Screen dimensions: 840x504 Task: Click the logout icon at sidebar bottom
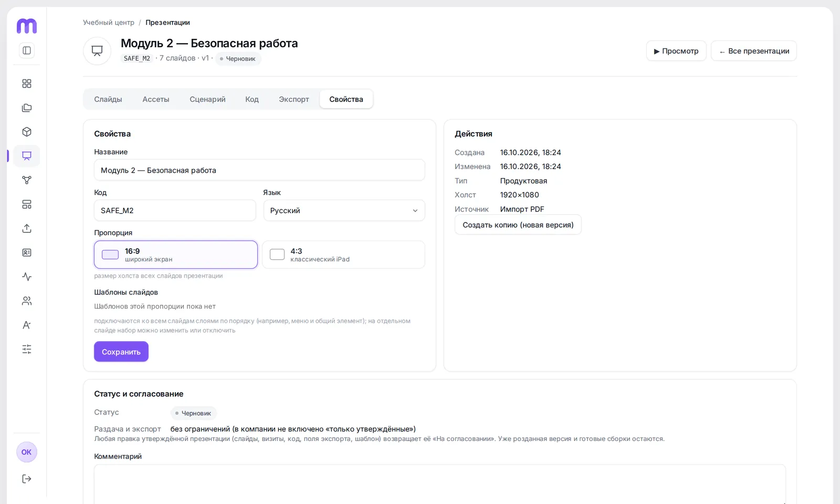click(x=27, y=479)
